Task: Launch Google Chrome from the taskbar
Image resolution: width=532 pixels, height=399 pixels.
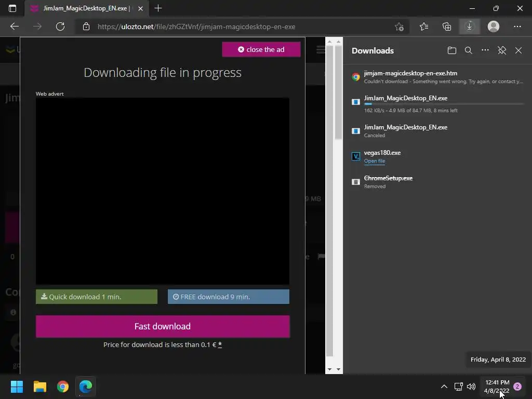Action: click(63, 387)
